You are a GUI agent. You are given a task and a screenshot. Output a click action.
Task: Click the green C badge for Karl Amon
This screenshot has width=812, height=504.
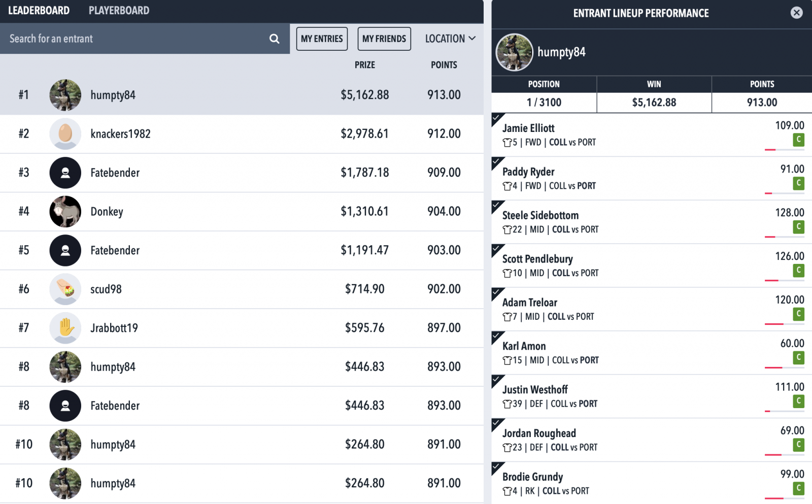click(798, 358)
